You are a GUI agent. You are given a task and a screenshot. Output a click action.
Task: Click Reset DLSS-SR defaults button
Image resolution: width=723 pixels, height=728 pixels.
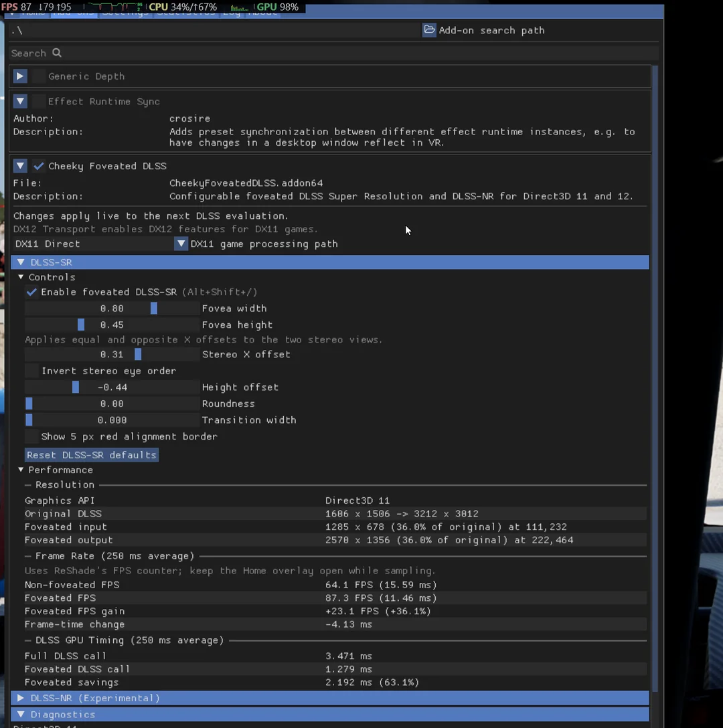(92, 455)
